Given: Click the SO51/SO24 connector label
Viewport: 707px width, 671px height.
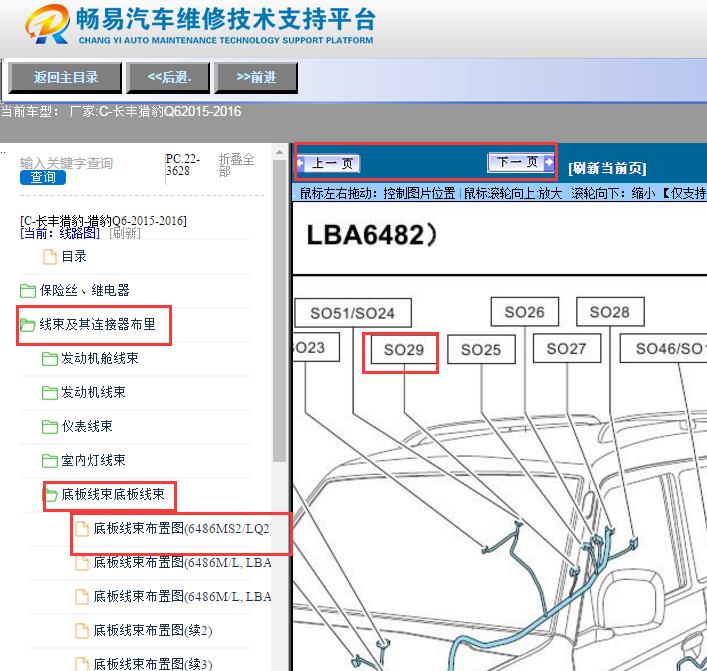Looking at the screenshot, I should tap(353, 313).
